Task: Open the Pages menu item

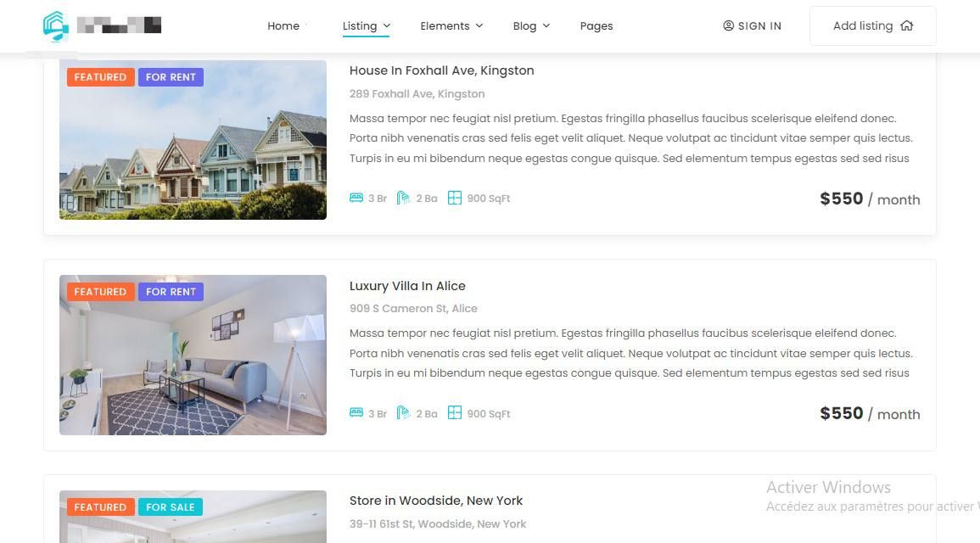Action: point(596,26)
